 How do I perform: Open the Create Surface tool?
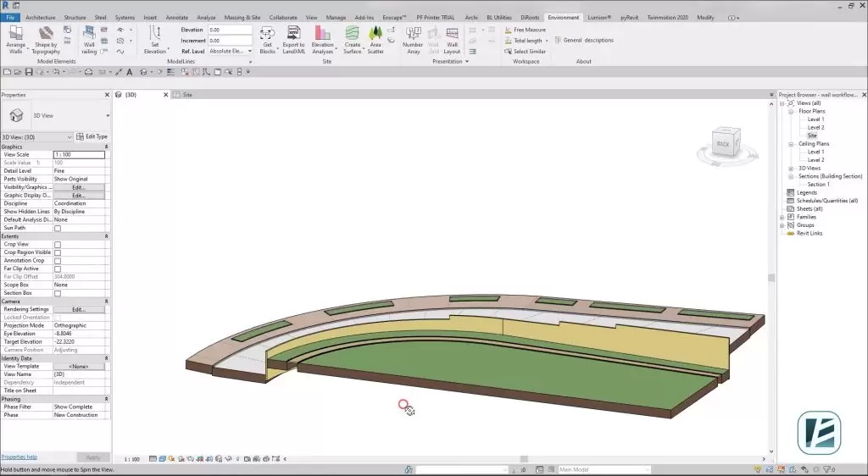click(x=352, y=39)
